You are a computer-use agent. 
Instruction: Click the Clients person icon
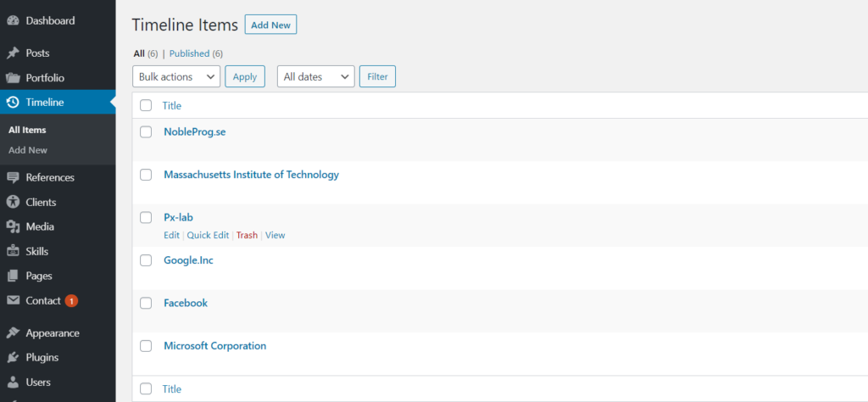[13, 202]
